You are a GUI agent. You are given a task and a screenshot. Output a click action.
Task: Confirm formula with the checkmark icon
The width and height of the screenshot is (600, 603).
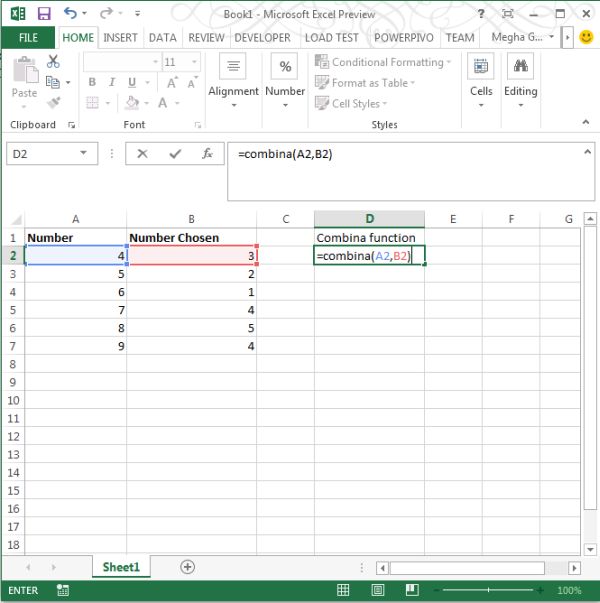[175, 154]
